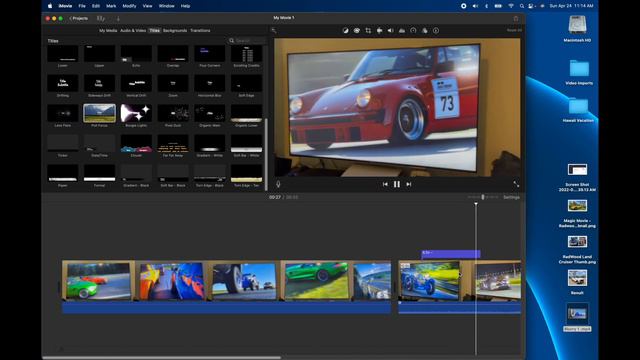Screen dimensions: 640x360
Task: Click the timeline horizontal scrollbar
Action: [162, 358]
